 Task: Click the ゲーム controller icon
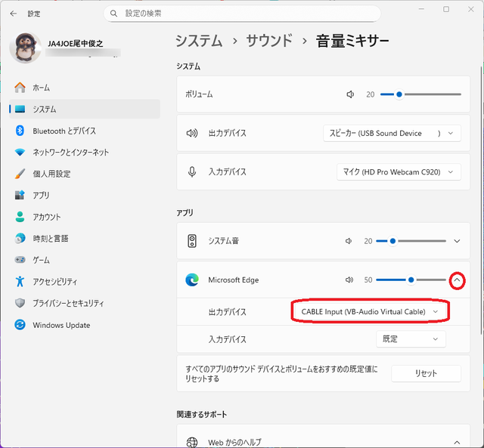(20, 260)
